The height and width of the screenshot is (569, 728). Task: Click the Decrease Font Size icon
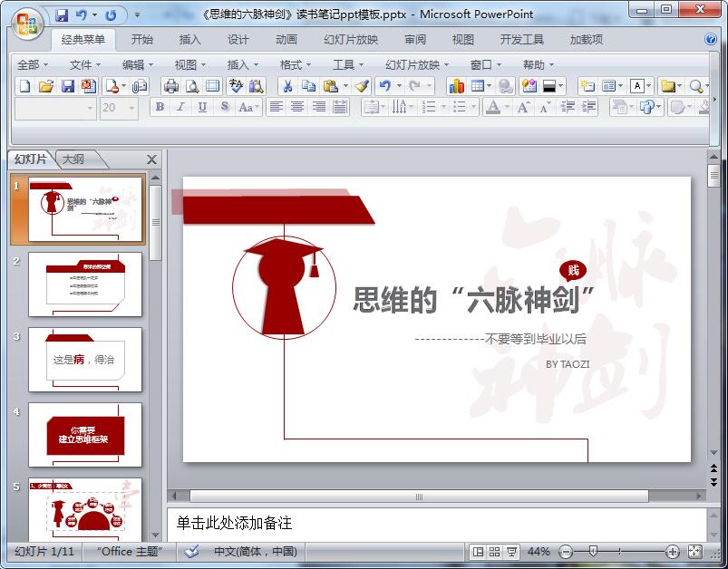[545, 107]
